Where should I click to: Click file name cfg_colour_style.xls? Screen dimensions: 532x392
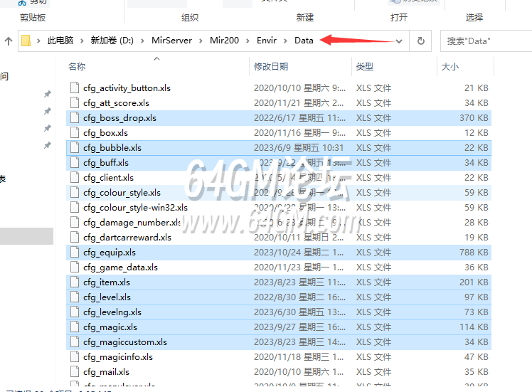122,193
